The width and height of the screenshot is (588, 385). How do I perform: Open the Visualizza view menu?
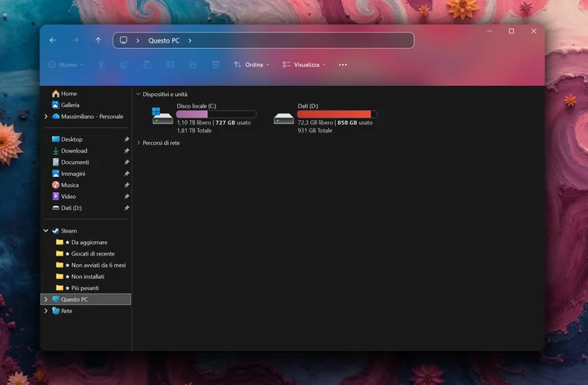[304, 64]
